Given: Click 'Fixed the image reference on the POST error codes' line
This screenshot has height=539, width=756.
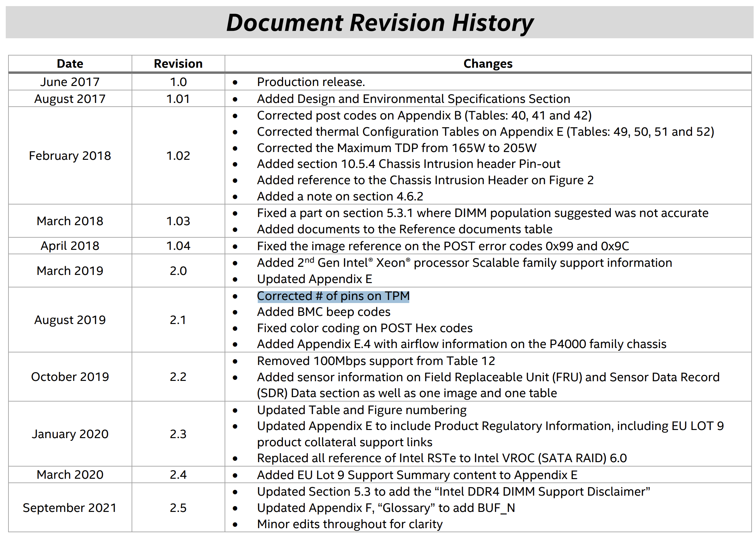Looking at the screenshot, I should [443, 246].
